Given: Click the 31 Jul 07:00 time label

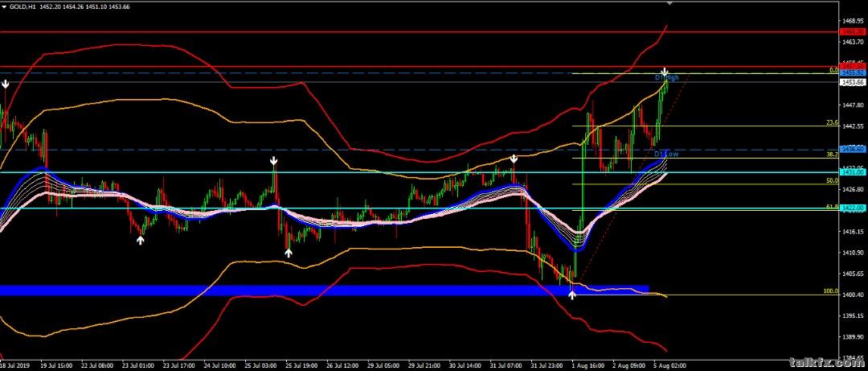Looking at the screenshot, I should (x=506, y=366).
